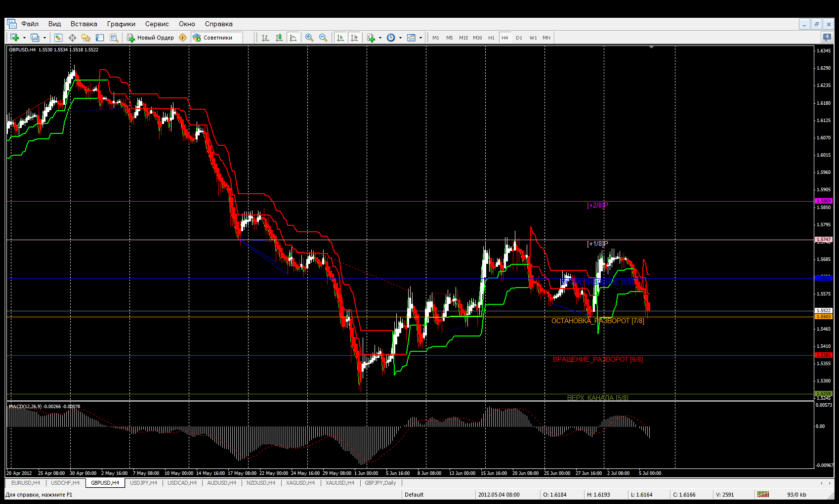Open the Navigator favorites panel

[x=86, y=38]
